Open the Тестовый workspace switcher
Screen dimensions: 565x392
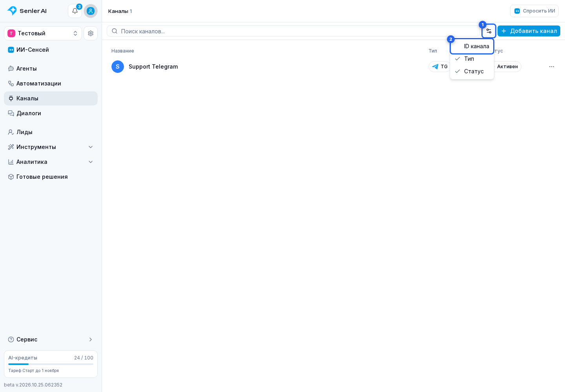43,33
